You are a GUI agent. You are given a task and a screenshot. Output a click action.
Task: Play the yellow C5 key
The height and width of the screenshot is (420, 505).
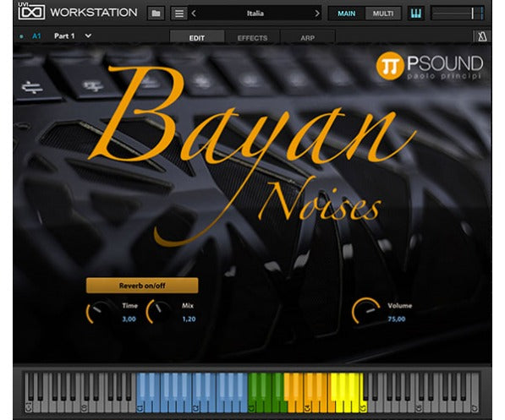(363, 406)
